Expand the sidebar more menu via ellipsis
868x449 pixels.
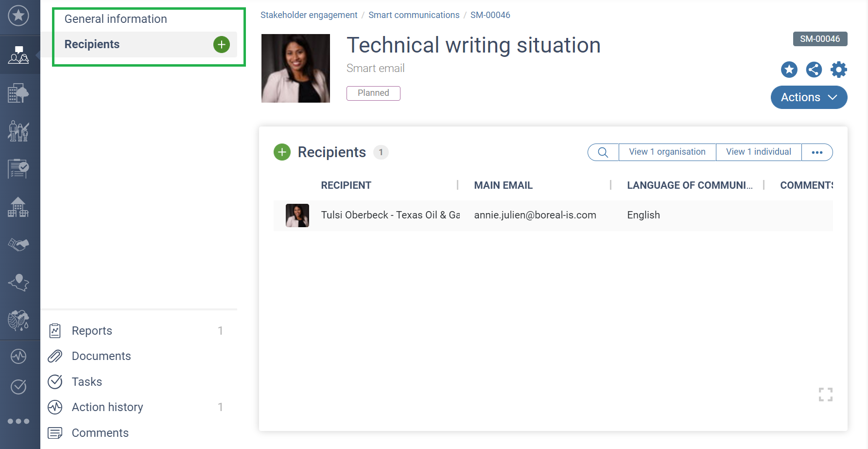click(x=18, y=421)
